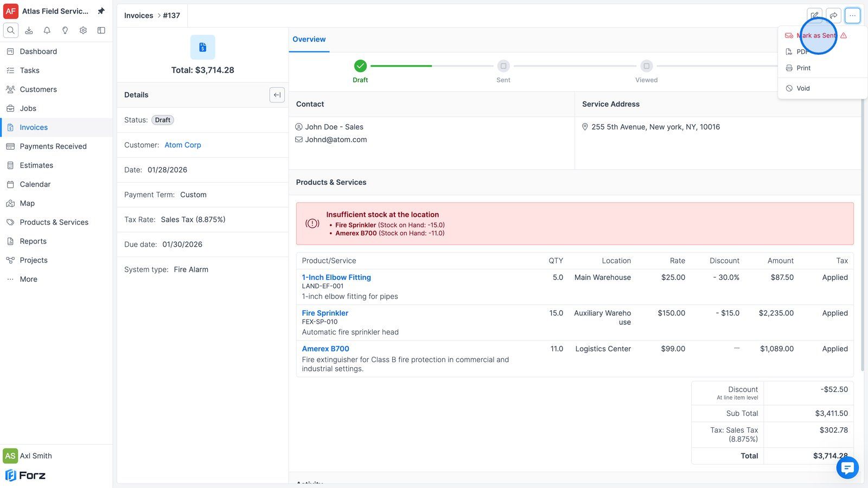
Task: Open the download icon in sidebar toolbar
Action: [x=29, y=30]
